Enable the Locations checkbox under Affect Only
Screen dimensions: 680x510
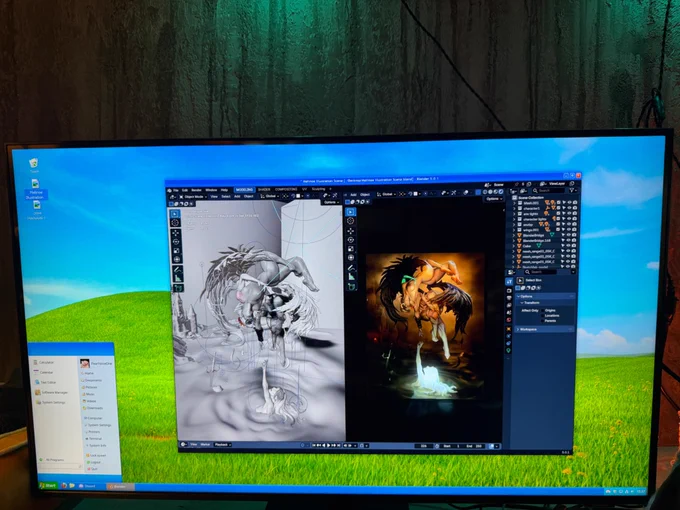(543, 316)
